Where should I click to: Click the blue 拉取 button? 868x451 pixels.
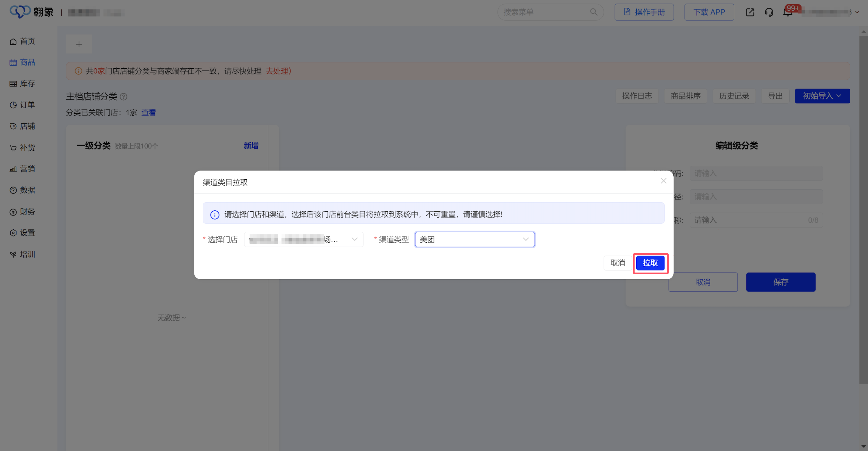650,263
